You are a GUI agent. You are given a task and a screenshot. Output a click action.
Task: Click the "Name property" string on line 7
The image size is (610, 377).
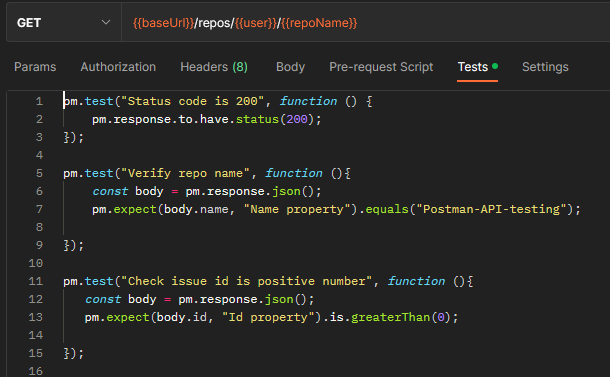(x=297, y=209)
